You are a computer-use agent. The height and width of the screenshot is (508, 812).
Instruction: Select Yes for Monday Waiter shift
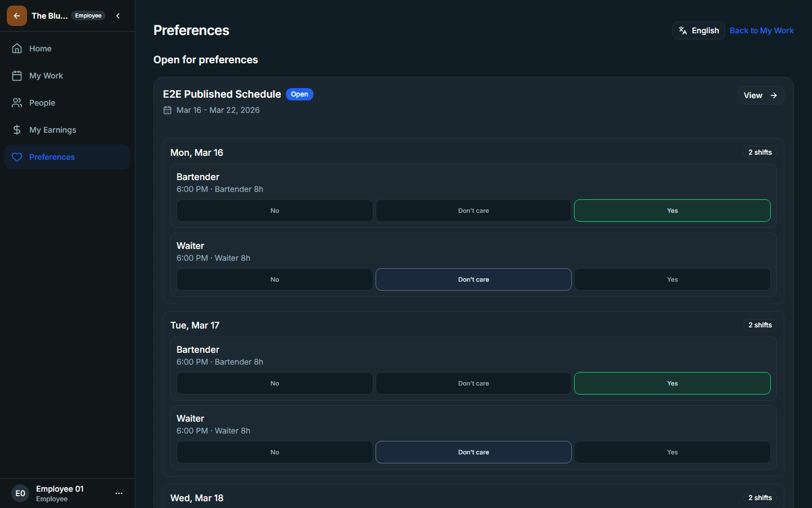[672, 279]
